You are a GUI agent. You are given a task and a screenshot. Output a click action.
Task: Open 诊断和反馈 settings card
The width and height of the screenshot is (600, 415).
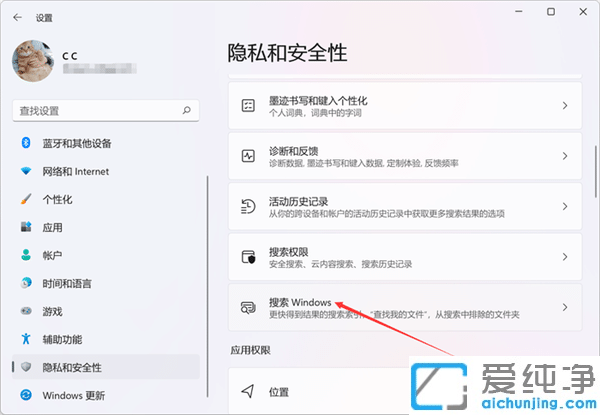coord(405,156)
